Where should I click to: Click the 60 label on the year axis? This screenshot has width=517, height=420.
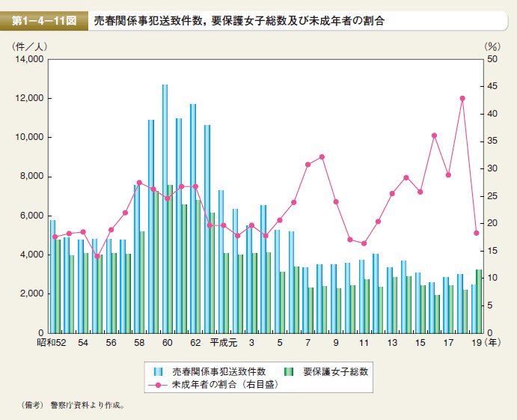(167, 343)
